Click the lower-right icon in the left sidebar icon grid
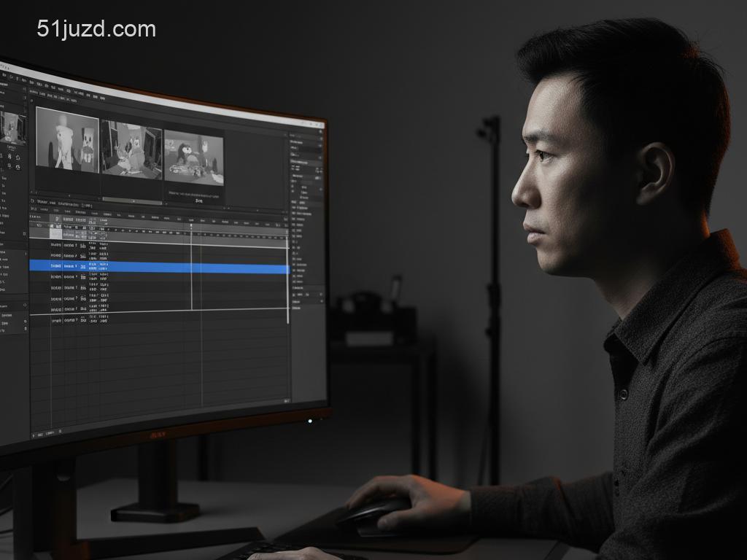Image resolution: width=747 pixels, height=560 pixels. tap(18, 167)
